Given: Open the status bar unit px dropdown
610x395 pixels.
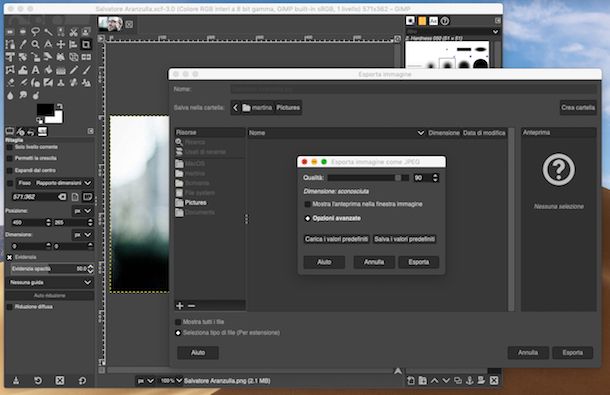Looking at the screenshot, I should pos(145,381).
